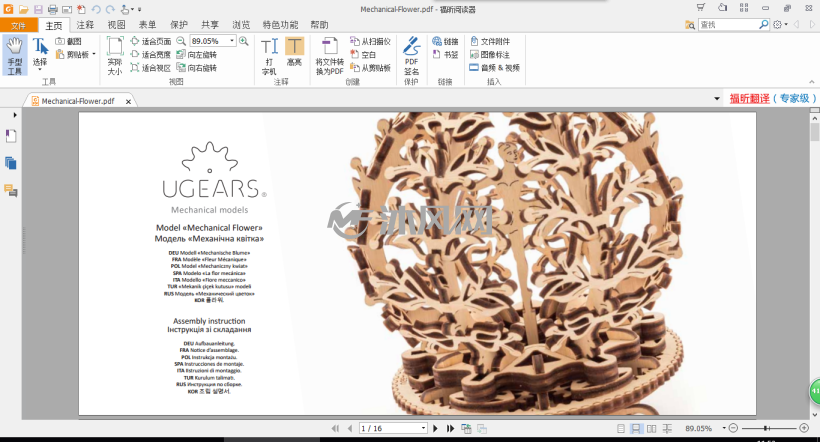Screen dimensions: 820x442
Task: Activate the Select text tool (选择)
Action: (40, 54)
